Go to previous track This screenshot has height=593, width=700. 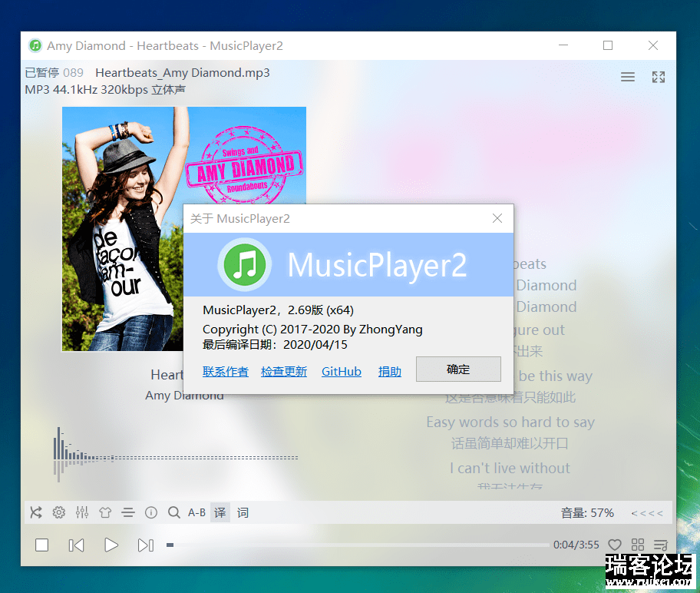tap(76, 545)
